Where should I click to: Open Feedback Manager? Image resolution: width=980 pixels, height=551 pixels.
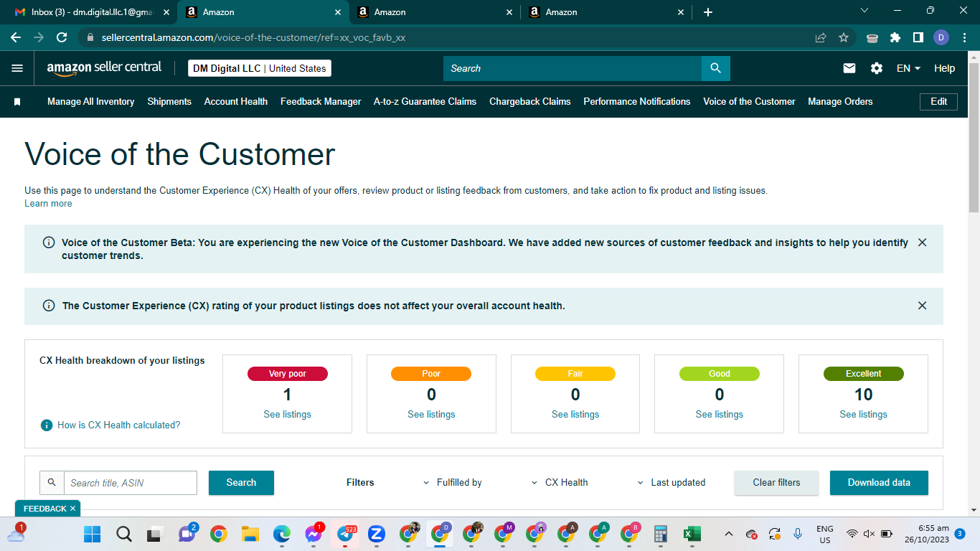point(321,102)
